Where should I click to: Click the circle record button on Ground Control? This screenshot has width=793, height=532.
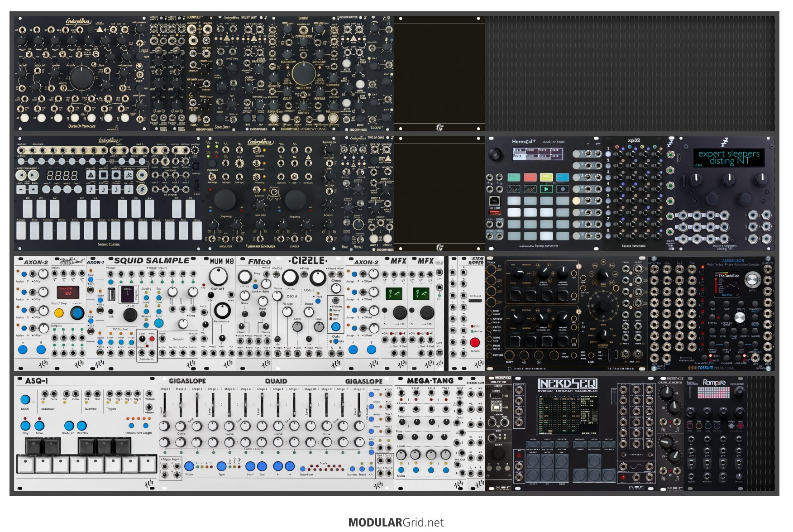tap(116, 175)
